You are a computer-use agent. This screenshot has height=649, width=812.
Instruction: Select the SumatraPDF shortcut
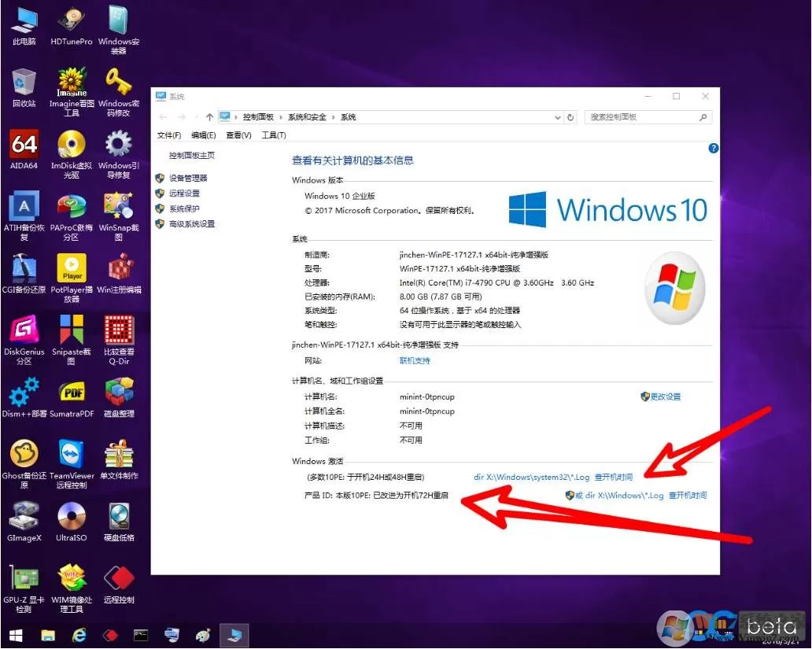(72, 398)
